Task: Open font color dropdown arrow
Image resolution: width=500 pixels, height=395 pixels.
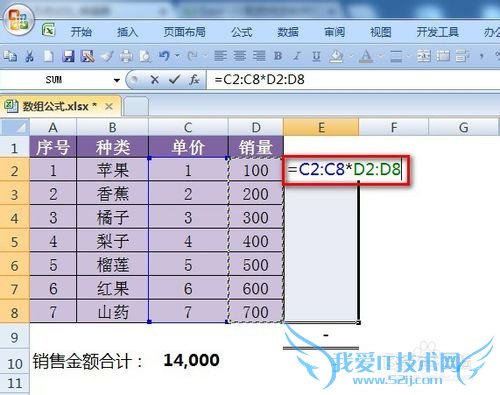Action: [x=380, y=56]
